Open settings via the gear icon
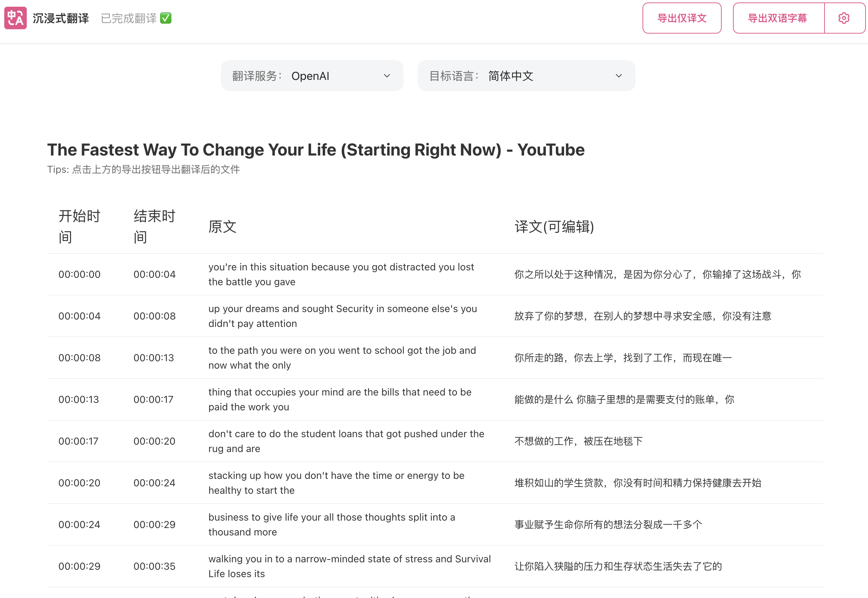 click(x=844, y=18)
